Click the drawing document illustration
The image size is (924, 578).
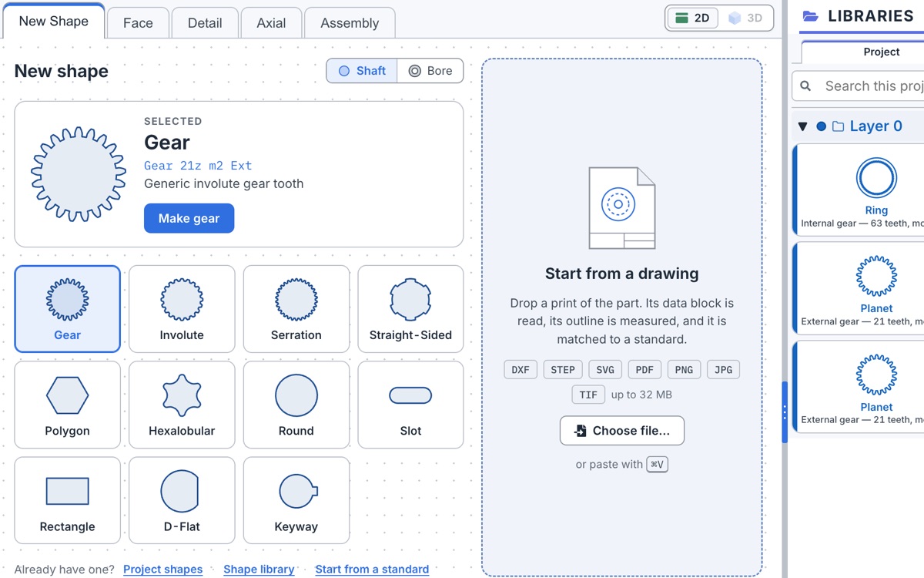(x=622, y=208)
